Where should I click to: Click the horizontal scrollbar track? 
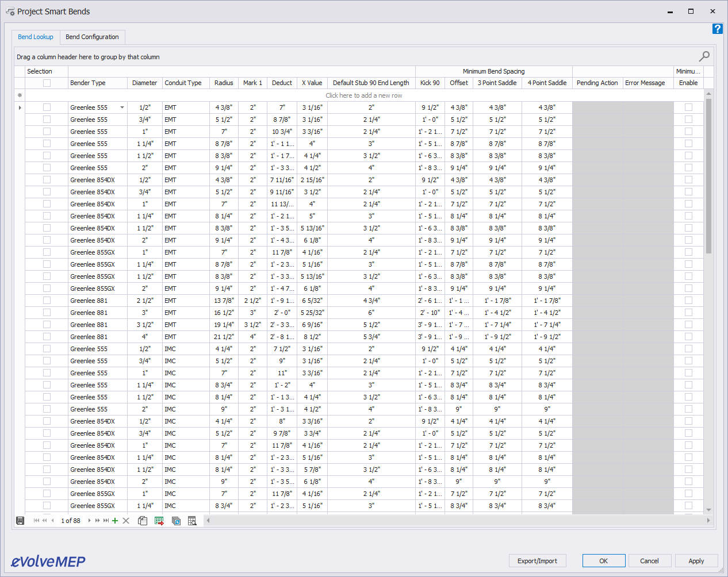click(x=457, y=521)
